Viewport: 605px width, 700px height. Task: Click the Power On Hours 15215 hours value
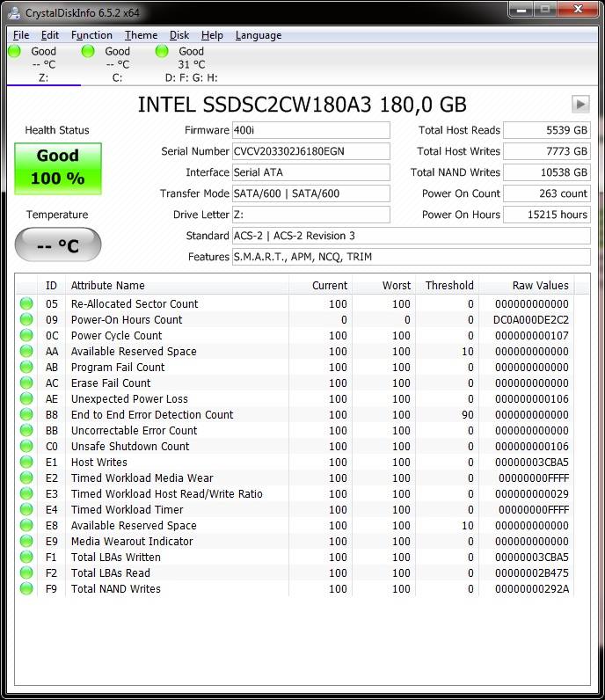547,215
